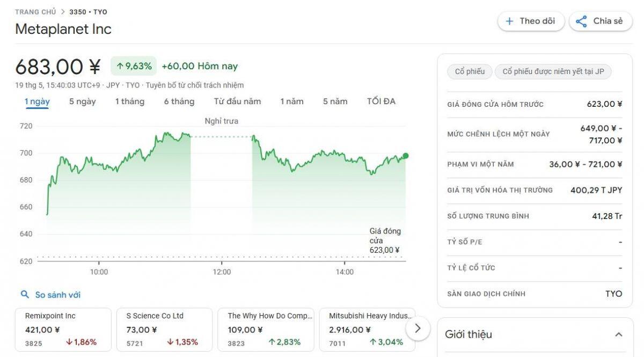Viewport: 644px width, 357px height.
Task: Open the S Science Co Ltd card
Action: point(165,329)
